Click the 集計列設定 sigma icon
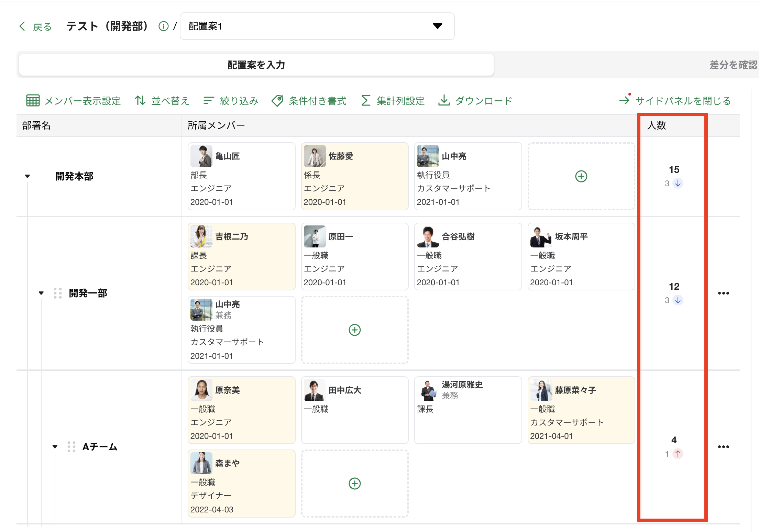Screen dimensions: 759x532 coord(366,101)
